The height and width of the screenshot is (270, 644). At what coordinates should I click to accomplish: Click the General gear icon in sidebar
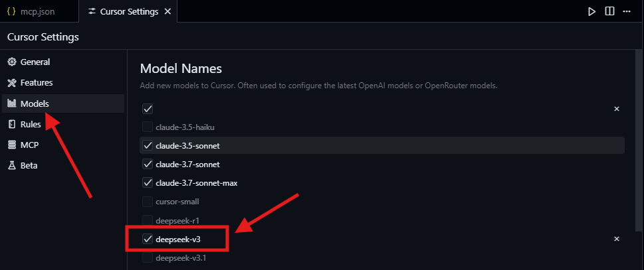click(12, 62)
